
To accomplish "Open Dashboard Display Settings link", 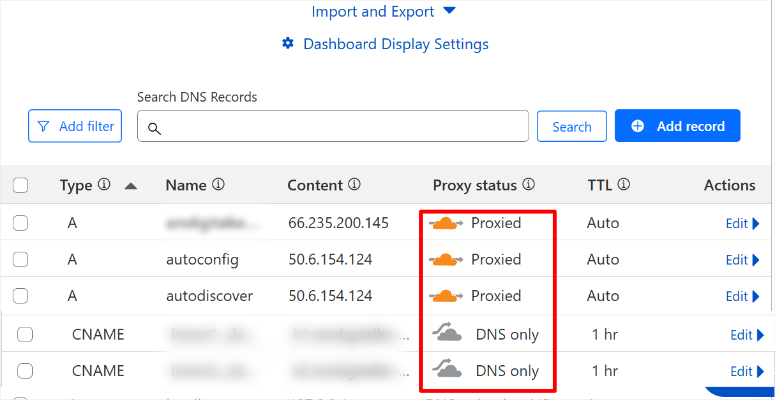I will point(395,44).
